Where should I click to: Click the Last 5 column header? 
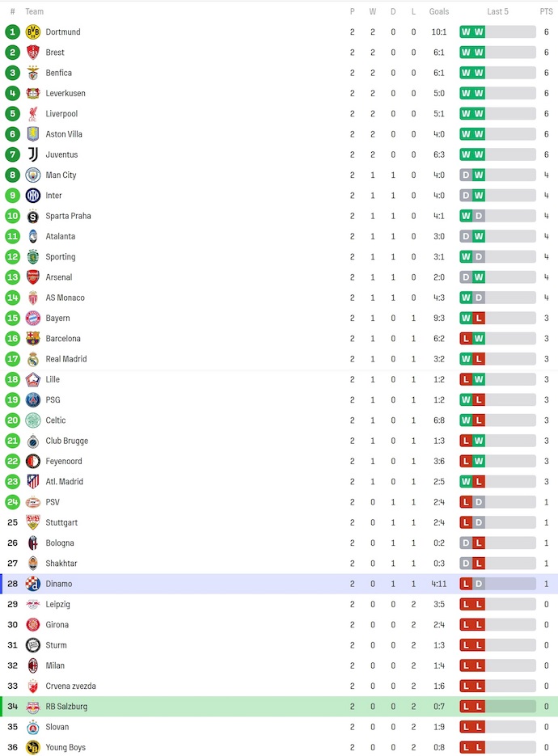(x=497, y=11)
